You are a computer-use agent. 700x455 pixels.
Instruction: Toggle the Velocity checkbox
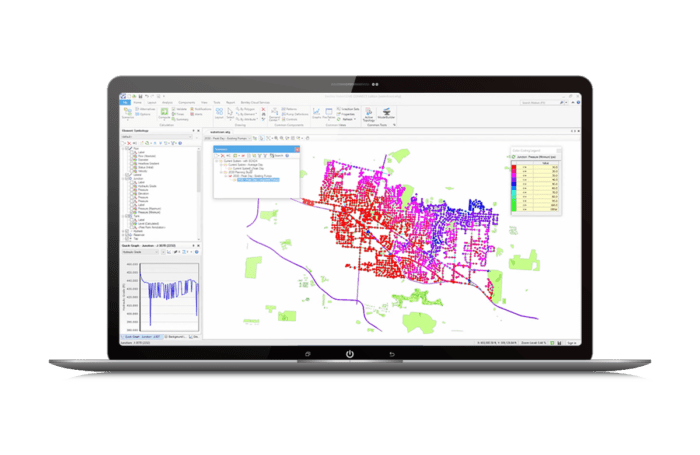[132, 171]
